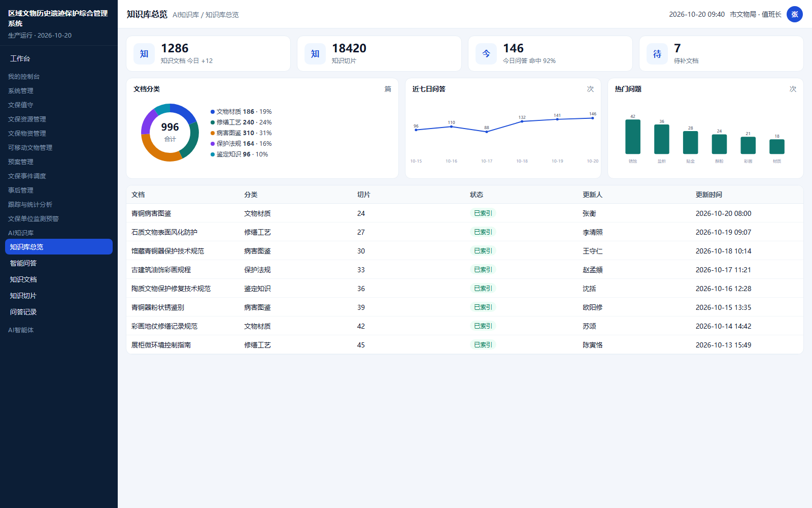Click the 10-20 data point 146 on line chart
This screenshot has width=812, height=508.
pos(592,118)
